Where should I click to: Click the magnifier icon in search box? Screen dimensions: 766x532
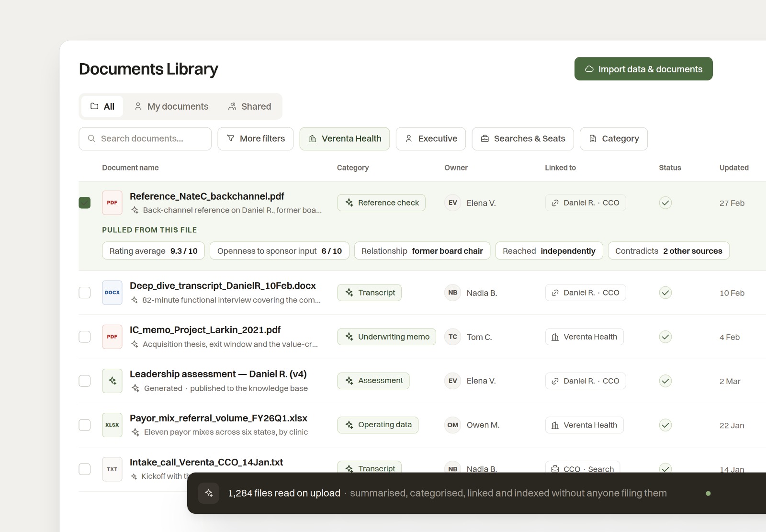(91, 138)
